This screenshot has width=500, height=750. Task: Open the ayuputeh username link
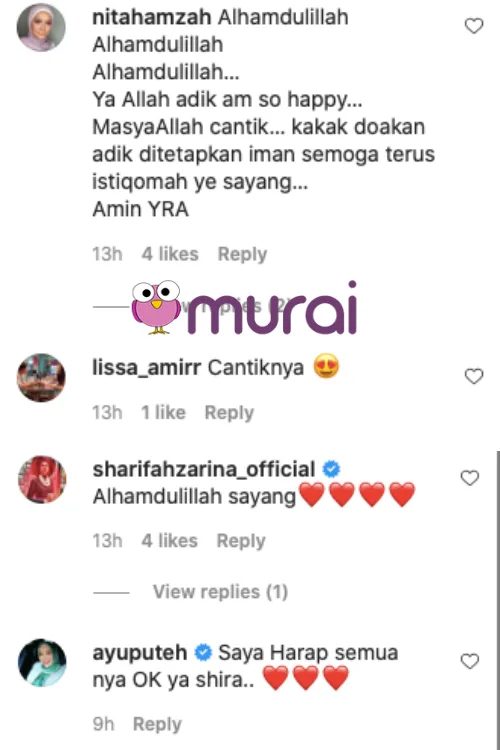140,653
